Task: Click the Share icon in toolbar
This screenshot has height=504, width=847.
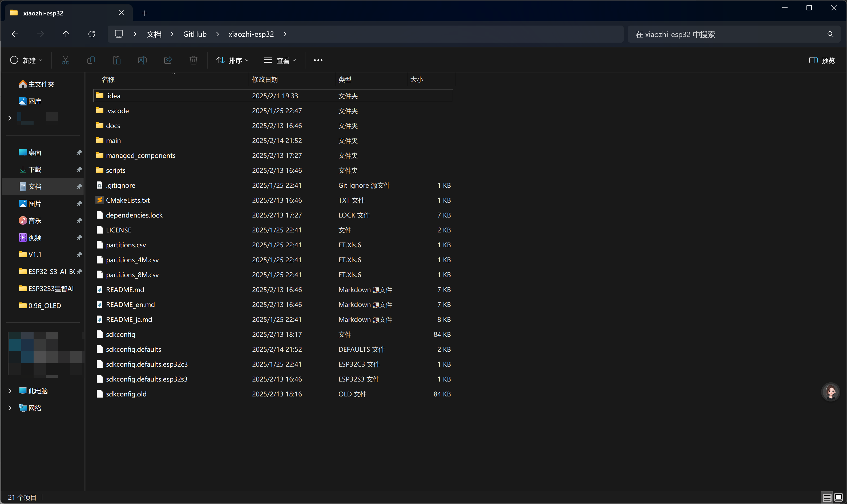Action: (168, 60)
